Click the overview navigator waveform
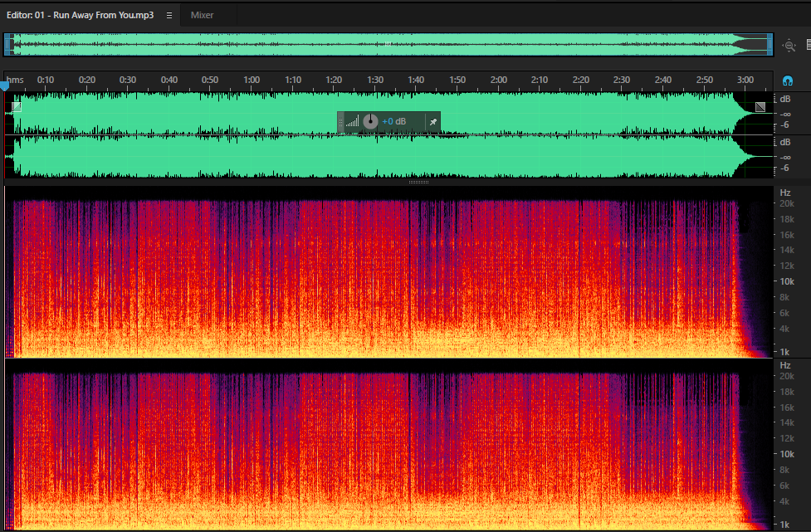This screenshot has height=532, width=811. pyautogui.click(x=388, y=45)
